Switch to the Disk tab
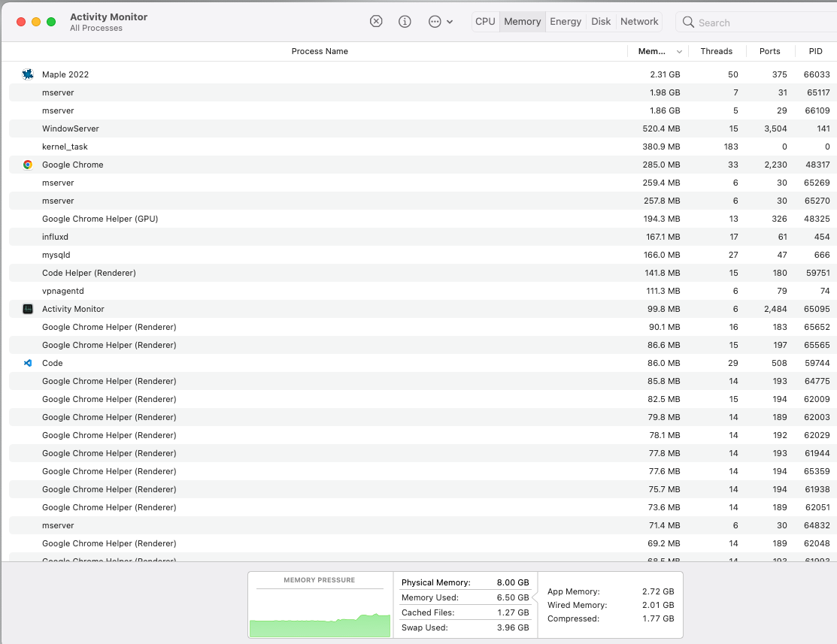Screen dimensions: 837x644 601,21
